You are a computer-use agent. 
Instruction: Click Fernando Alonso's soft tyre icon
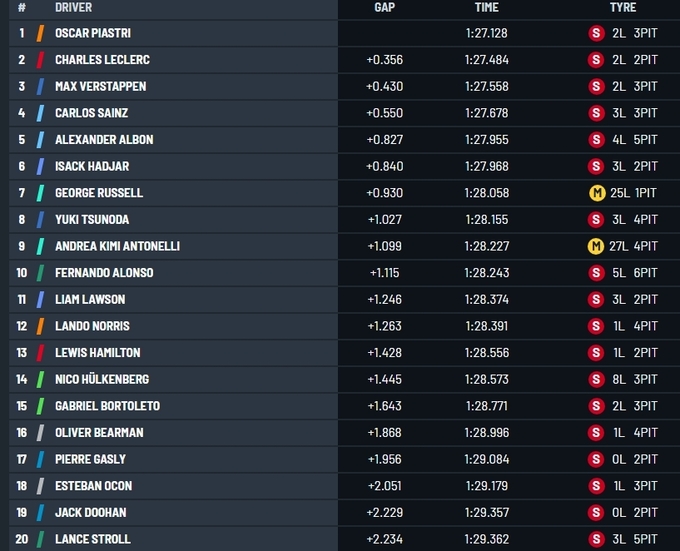[x=596, y=273]
